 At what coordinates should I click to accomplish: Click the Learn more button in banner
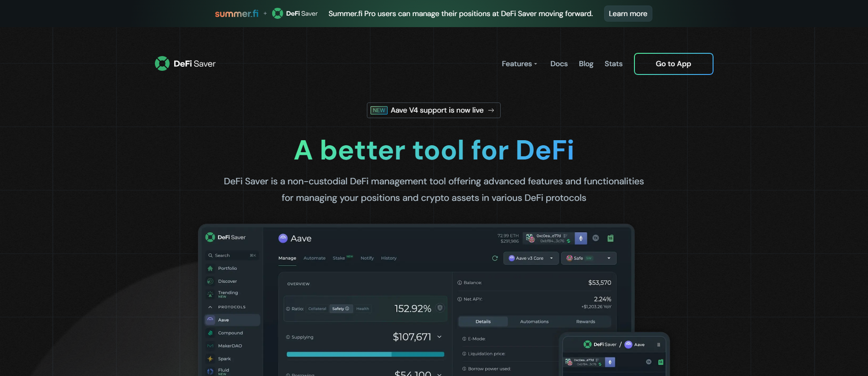pos(628,14)
